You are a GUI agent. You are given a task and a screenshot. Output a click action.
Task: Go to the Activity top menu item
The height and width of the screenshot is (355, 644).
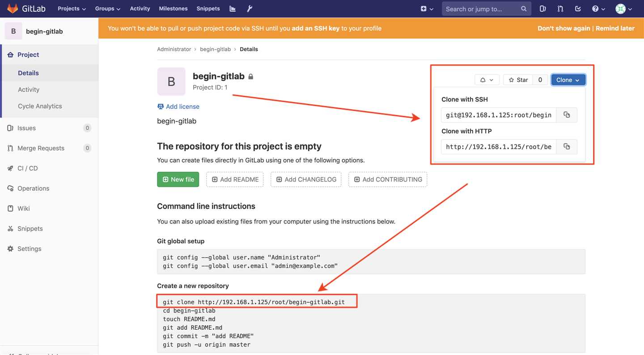[140, 8]
